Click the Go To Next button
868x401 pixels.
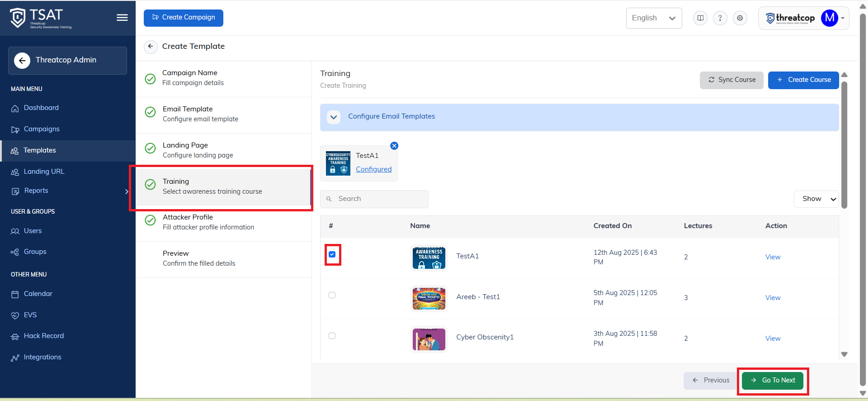pos(773,381)
